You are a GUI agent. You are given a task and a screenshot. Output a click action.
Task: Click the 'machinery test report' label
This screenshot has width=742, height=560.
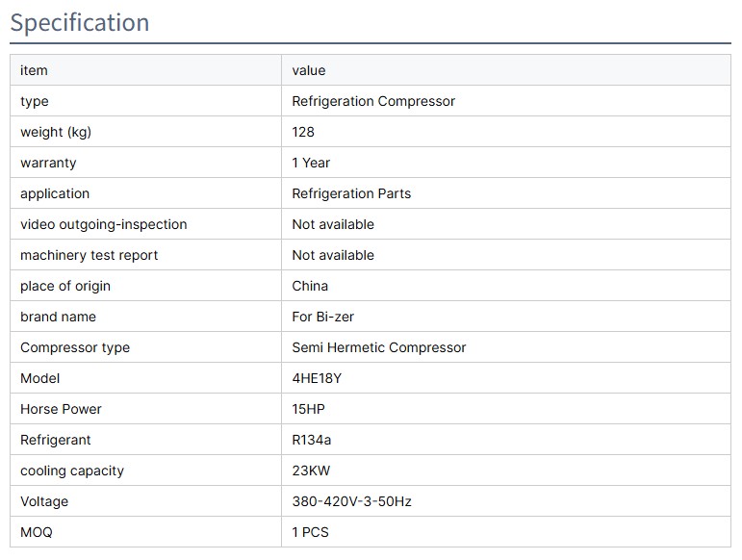(x=90, y=255)
